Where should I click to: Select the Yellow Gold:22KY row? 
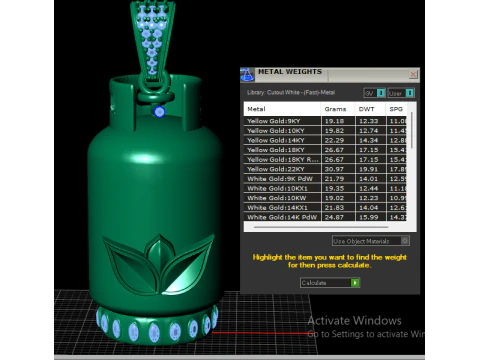point(325,169)
